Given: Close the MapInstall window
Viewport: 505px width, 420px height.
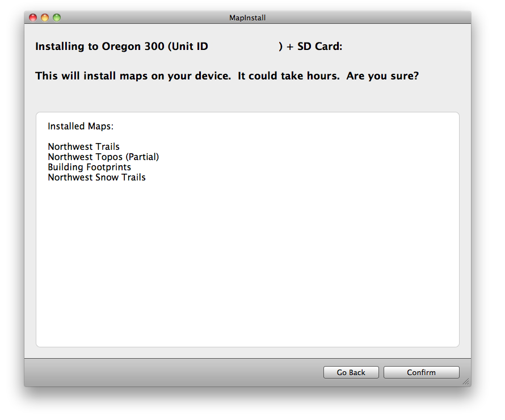Looking at the screenshot, I should (33, 18).
